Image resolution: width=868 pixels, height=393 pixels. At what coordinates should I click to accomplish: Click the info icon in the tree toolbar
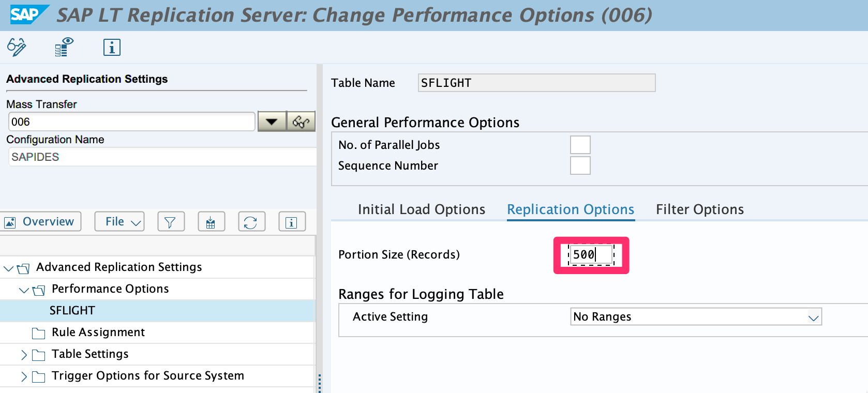pyautogui.click(x=292, y=222)
